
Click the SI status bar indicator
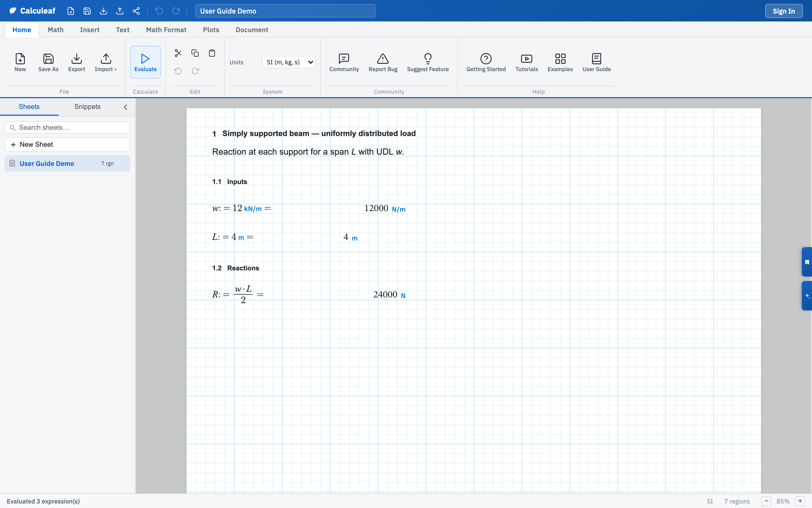click(x=710, y=501)
